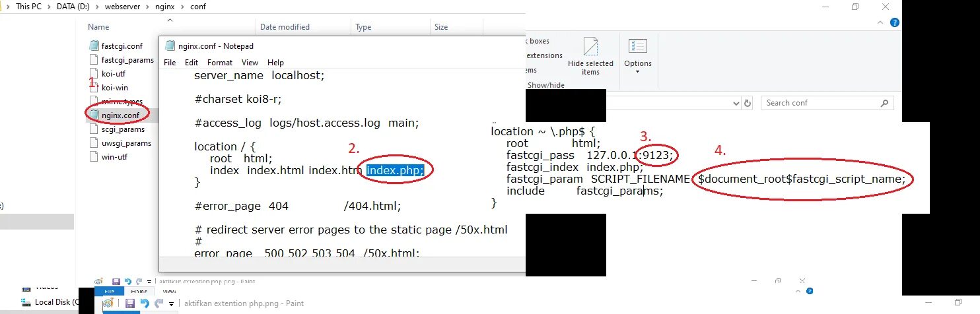Open Notepad File menu
Viewport: 980px width, 314px height.
[x=170, y=63]
